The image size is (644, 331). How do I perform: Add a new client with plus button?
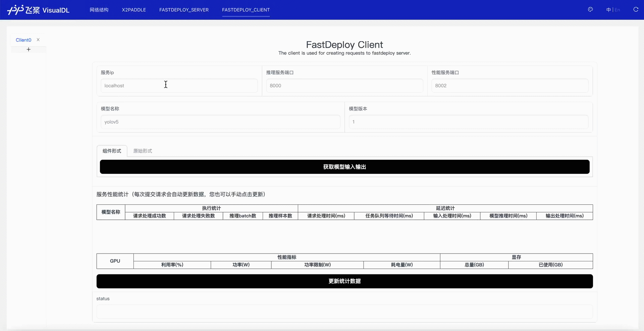point(29,50)
